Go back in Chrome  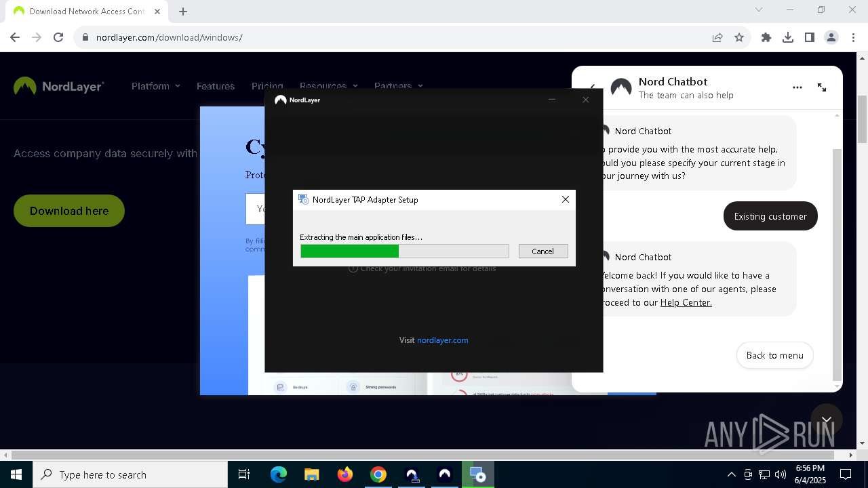15,37
